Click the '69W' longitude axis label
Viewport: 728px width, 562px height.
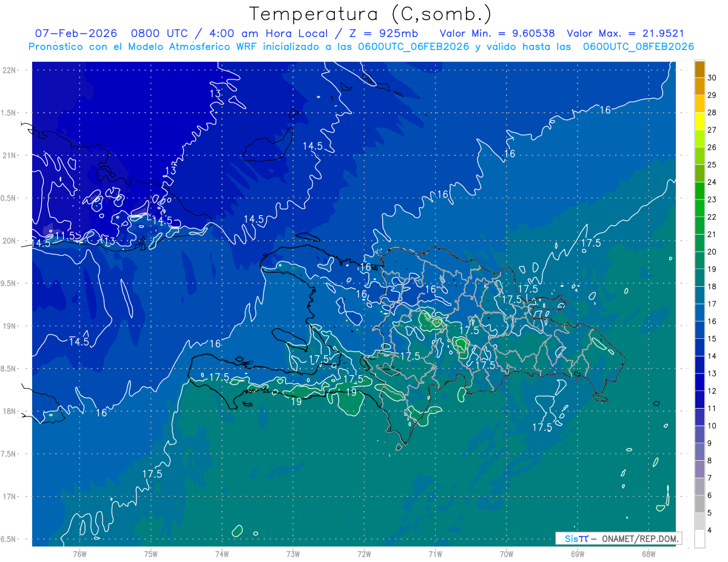tap(577, 554)
